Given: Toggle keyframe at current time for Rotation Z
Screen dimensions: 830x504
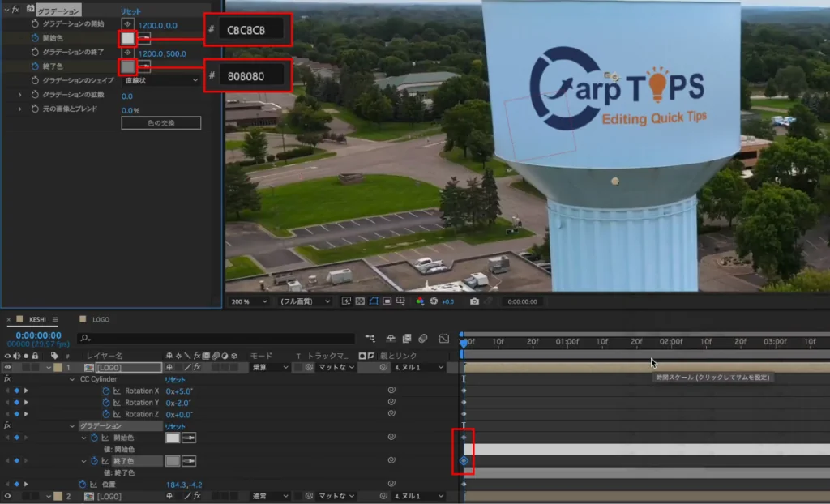Looking at the screenshot, I should (x=16, y=414).
